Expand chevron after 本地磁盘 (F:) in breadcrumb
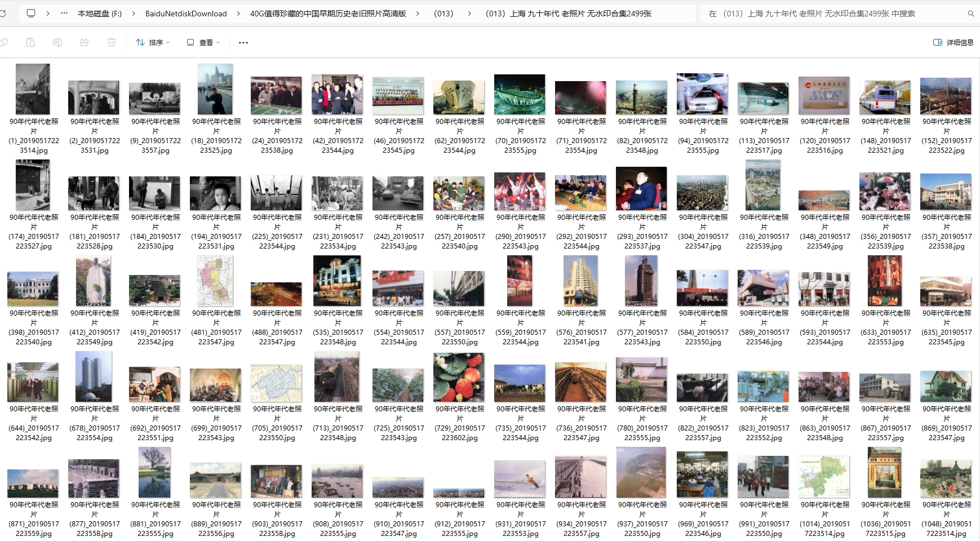Viewport: 980px width, 541px height. pyautogui.click(x=134, y=14)
